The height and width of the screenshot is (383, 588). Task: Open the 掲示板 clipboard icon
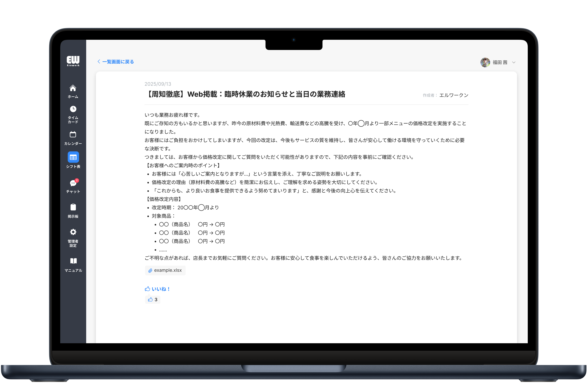(x=73, y=207)
